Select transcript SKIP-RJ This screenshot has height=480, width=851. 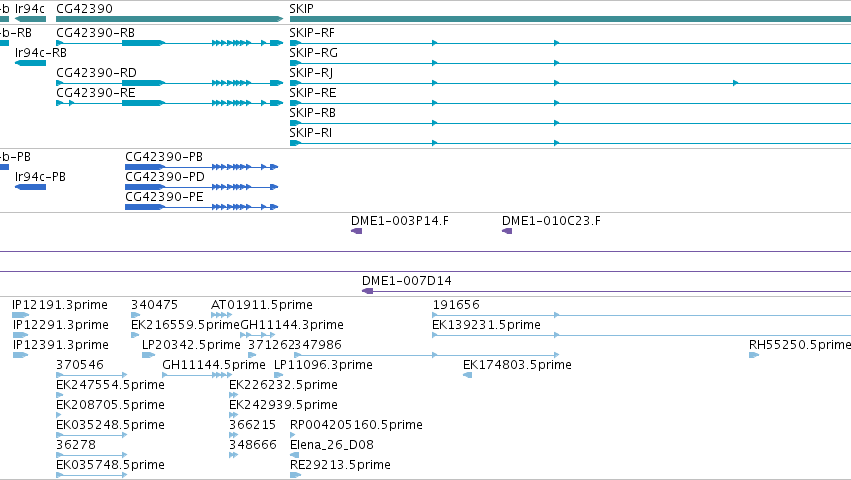570,83
